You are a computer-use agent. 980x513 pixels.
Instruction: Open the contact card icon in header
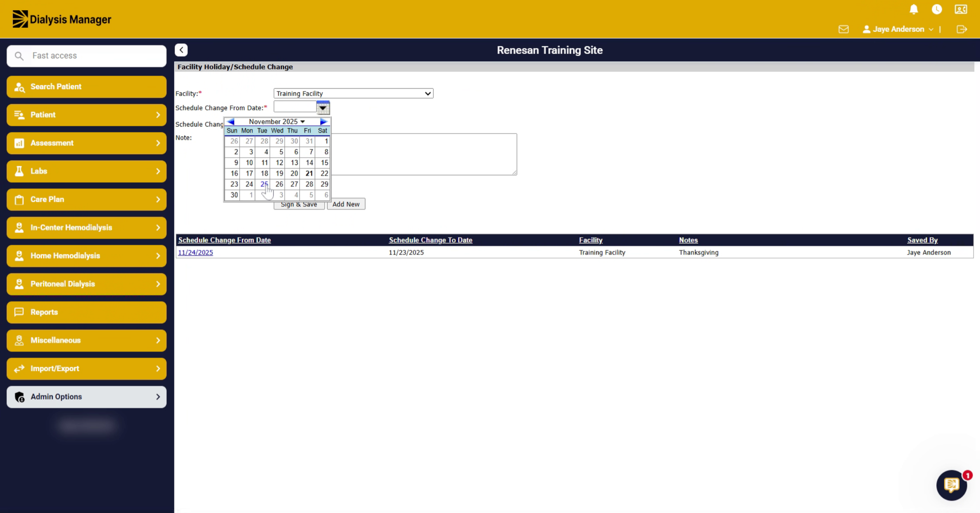click(961, 9)
